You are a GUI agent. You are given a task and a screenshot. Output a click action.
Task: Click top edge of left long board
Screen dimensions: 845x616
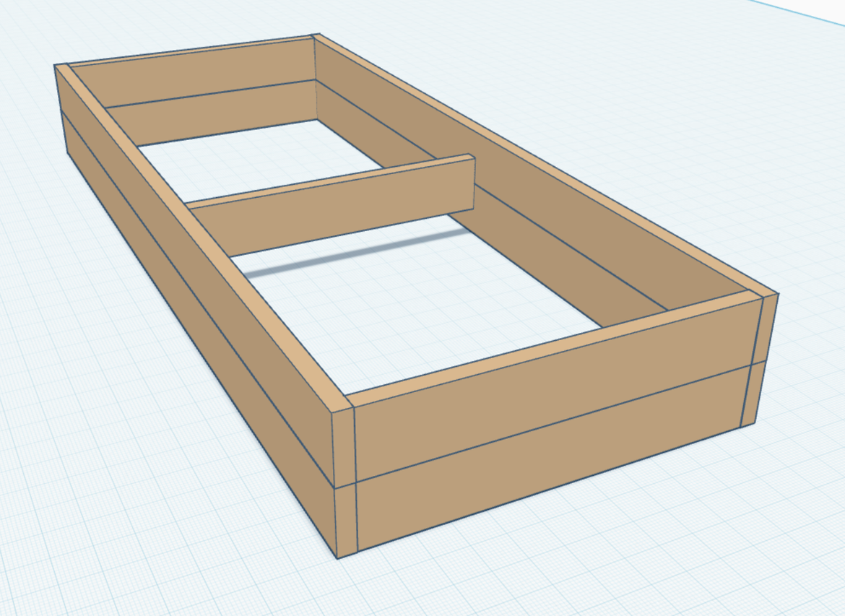[x=202, y=231]
